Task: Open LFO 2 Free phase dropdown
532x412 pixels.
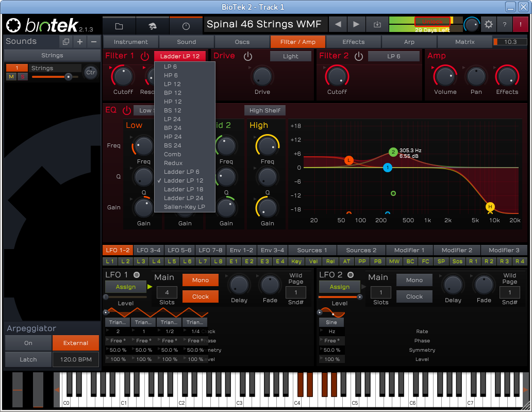Action: 332,340
